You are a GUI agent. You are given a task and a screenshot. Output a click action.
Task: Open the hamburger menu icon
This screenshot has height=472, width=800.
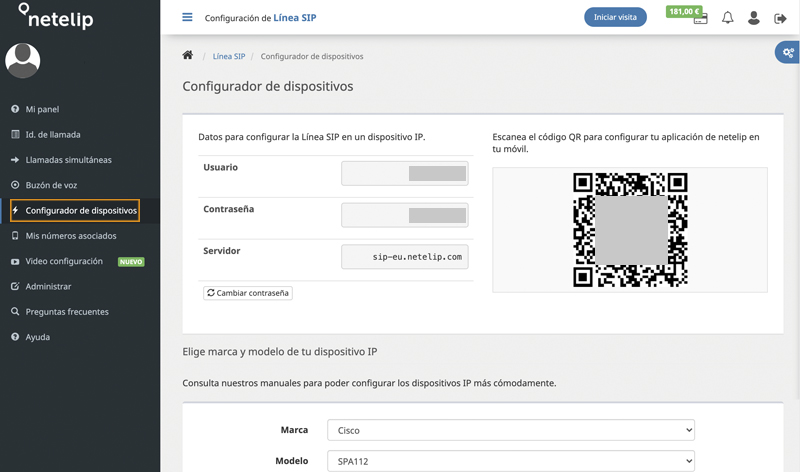[x=187, y=17]
